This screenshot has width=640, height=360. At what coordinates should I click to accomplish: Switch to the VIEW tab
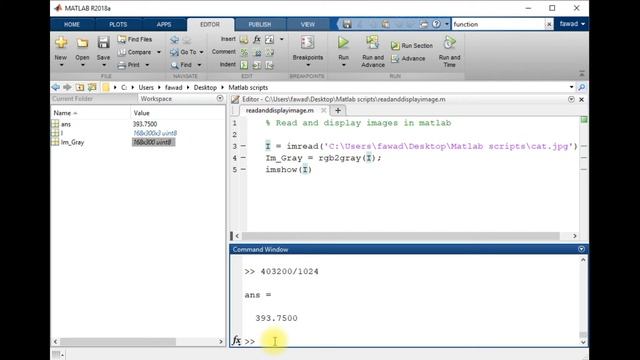(x=308, y=24)
